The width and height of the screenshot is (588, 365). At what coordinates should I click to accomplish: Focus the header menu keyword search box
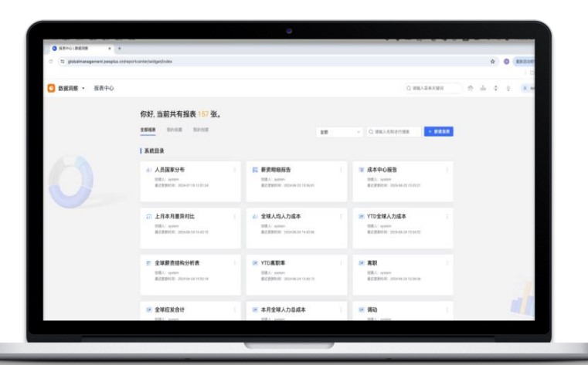tap(435, 88)
